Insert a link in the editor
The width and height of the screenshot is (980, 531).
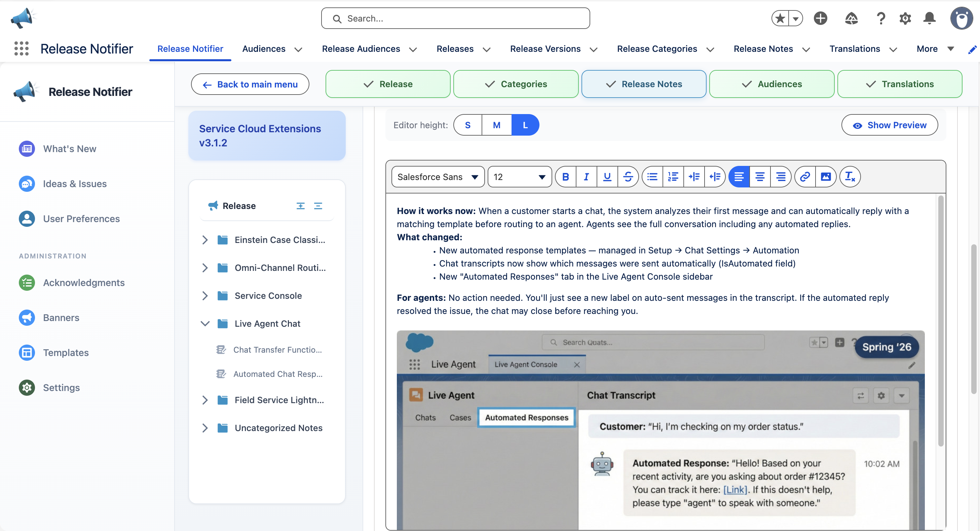click(805, 177)
